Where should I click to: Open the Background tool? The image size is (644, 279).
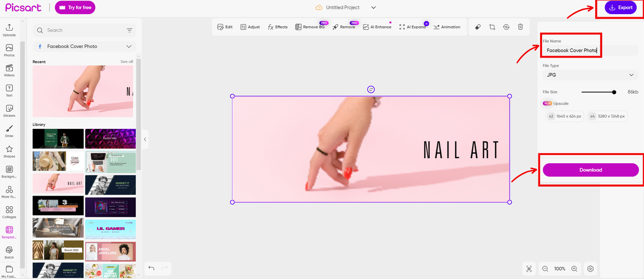click(x=9, y=171)
